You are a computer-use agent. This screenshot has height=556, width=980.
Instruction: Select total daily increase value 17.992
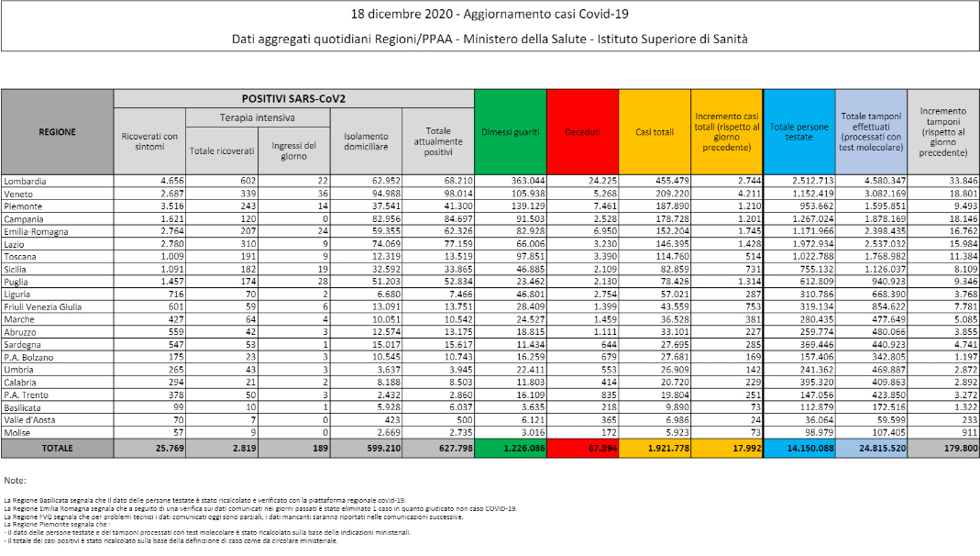tap(747, 449)
